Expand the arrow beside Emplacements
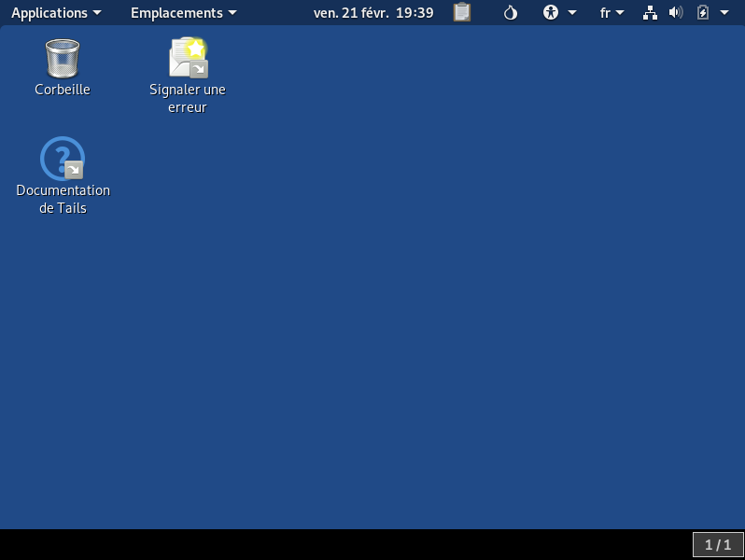 [232, 13]
